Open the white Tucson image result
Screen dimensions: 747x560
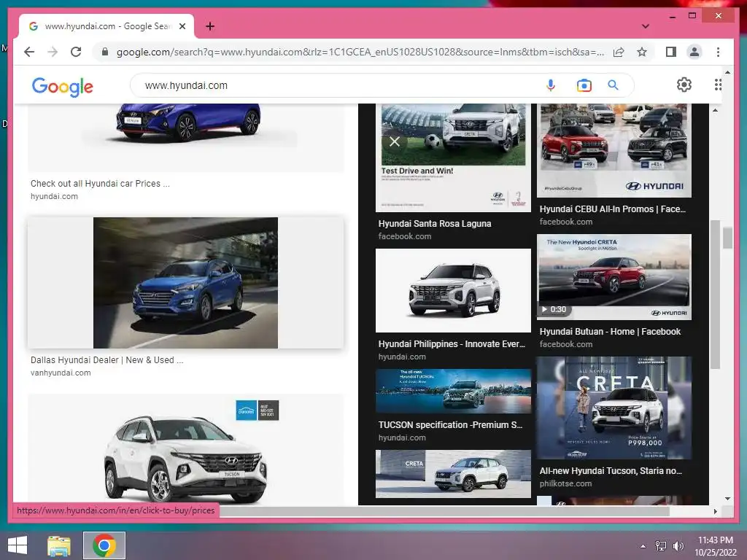[x=185, y=449]
